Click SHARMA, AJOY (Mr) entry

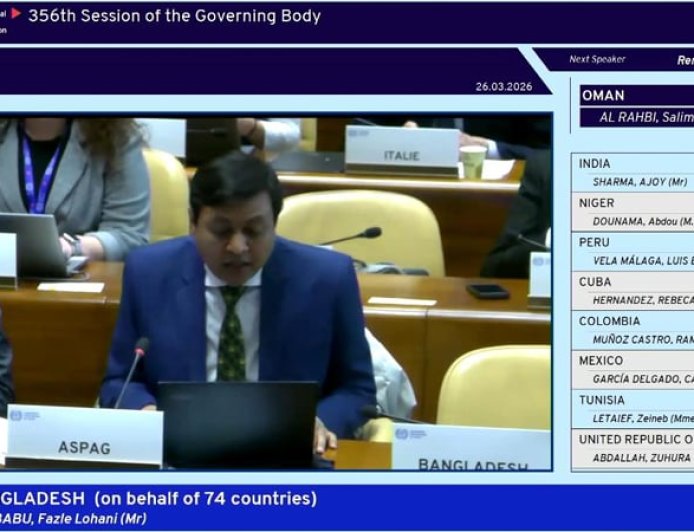pyautogui.click(x=640, y=182)
